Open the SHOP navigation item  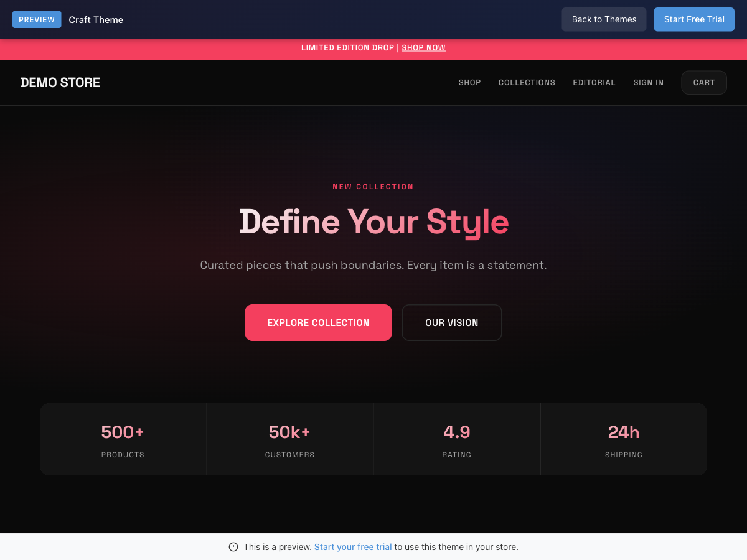click(469, 83)
